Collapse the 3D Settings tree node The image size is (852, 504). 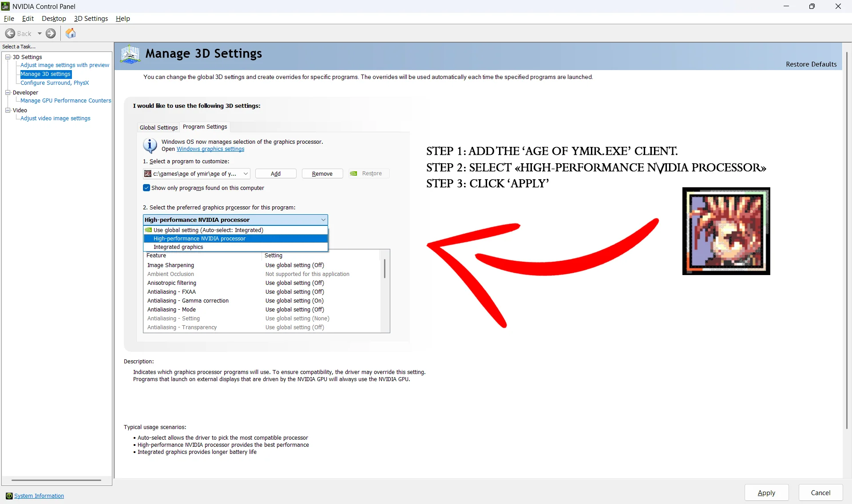point(8,57)
